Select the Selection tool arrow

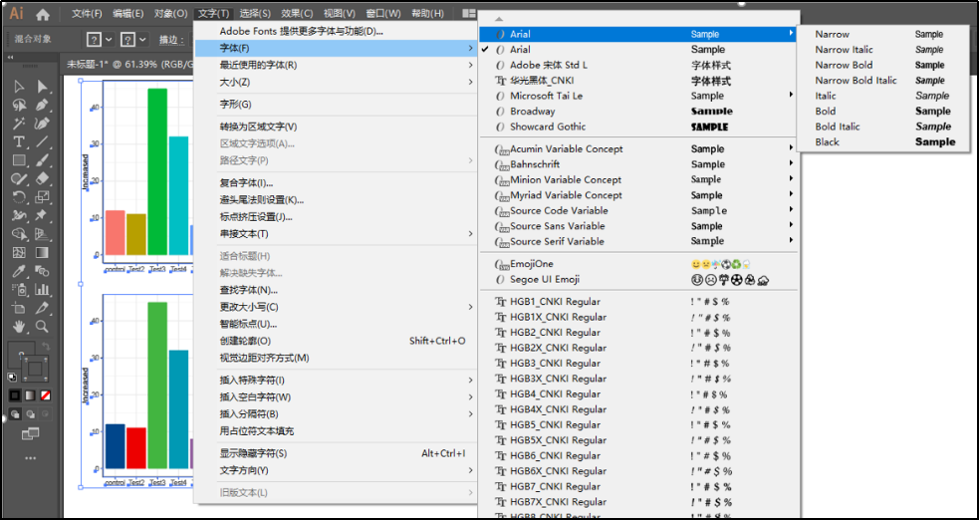(x=19, y=87)
